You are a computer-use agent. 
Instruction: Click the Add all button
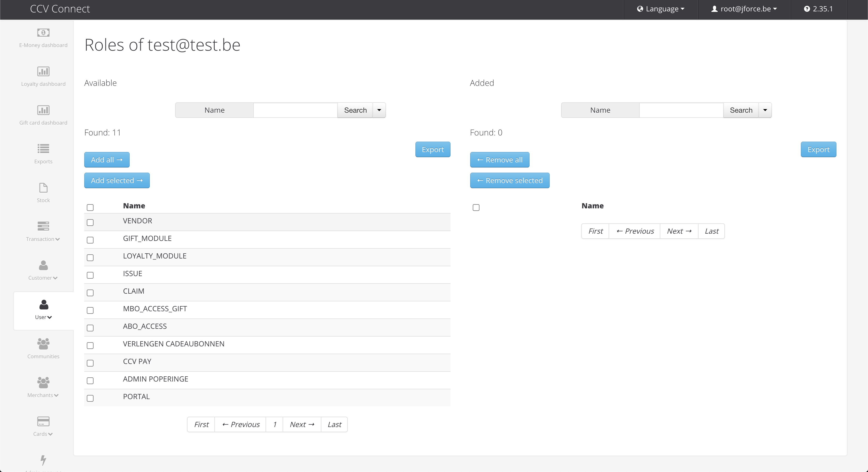tap(107, 160)
